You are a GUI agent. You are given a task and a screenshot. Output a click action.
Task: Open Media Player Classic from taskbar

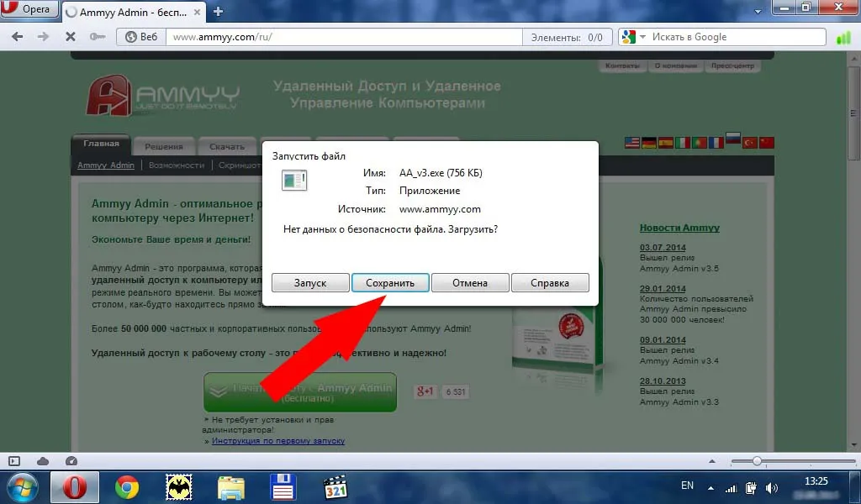point(335,486)
